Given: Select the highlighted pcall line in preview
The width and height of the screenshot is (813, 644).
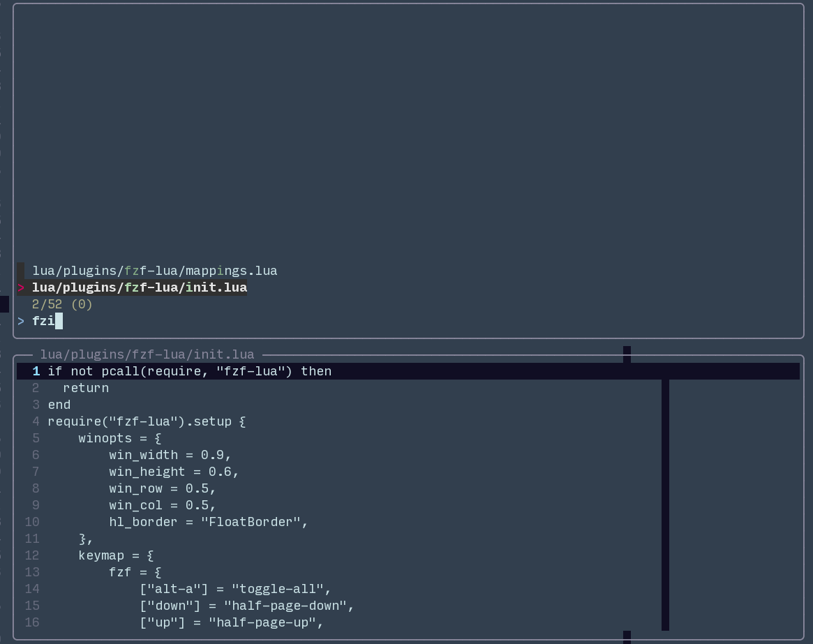Looking at the screenshot, I should pos(188,371).
